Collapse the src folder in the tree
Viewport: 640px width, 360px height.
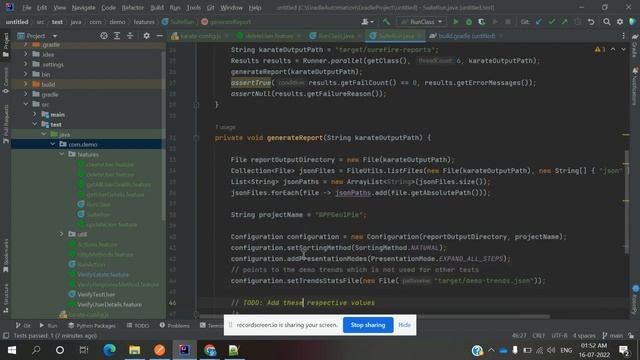tap(26, 104)
